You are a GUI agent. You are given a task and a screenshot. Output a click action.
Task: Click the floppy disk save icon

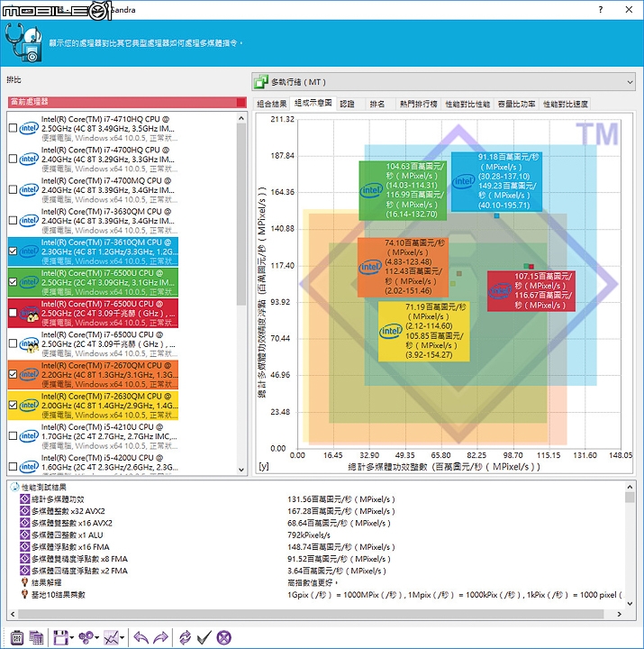[60, 637]
